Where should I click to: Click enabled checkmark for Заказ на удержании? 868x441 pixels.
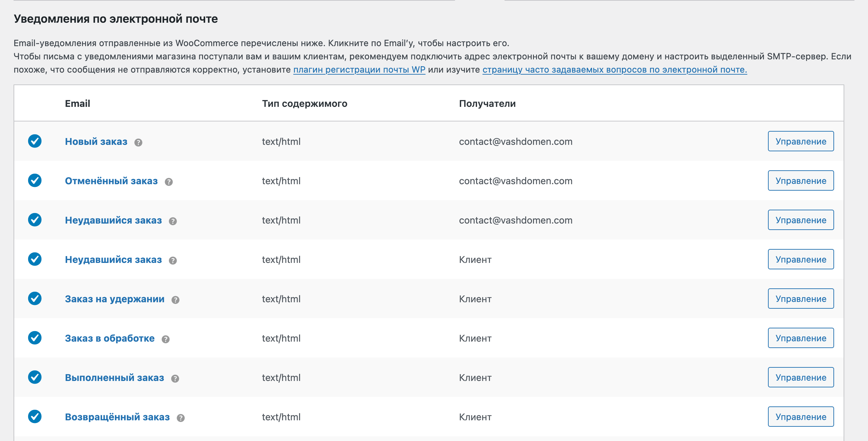click(35, 299)
